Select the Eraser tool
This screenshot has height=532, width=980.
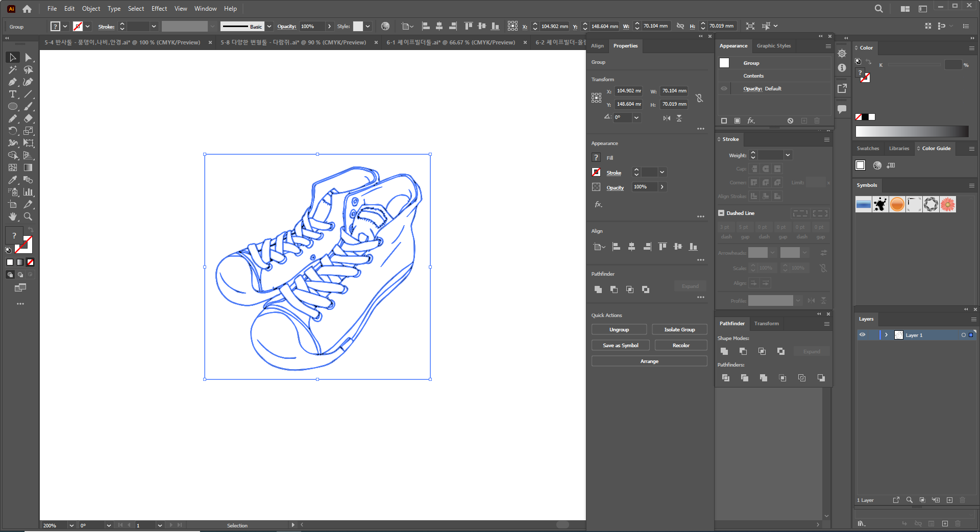tap(29, 118)
